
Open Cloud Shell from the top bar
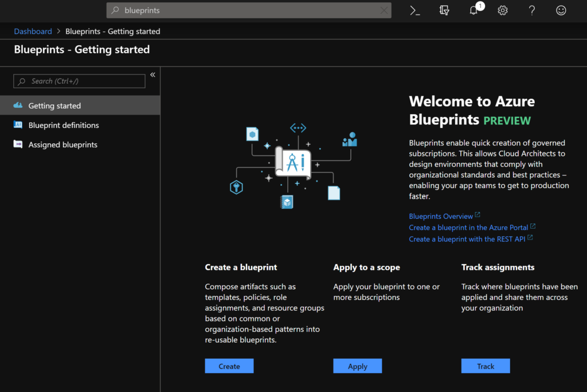tap(415, 10)
